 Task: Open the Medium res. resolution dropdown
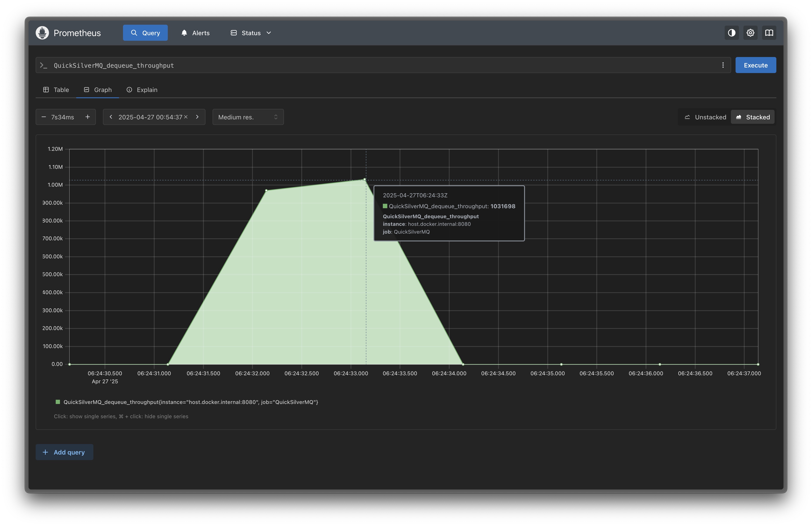pyautogui.click(x=248, y=117)
